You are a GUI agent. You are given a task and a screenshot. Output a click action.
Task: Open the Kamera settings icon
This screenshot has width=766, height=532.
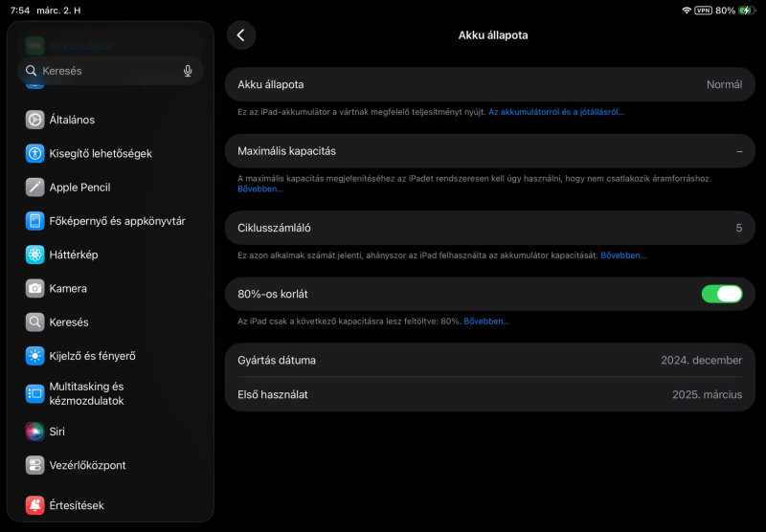click(x=35, y=288)
